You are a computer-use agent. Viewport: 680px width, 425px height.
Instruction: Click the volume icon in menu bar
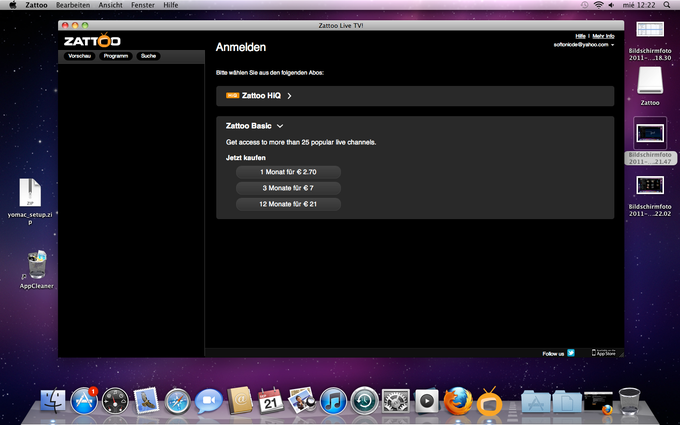[611, 5]
